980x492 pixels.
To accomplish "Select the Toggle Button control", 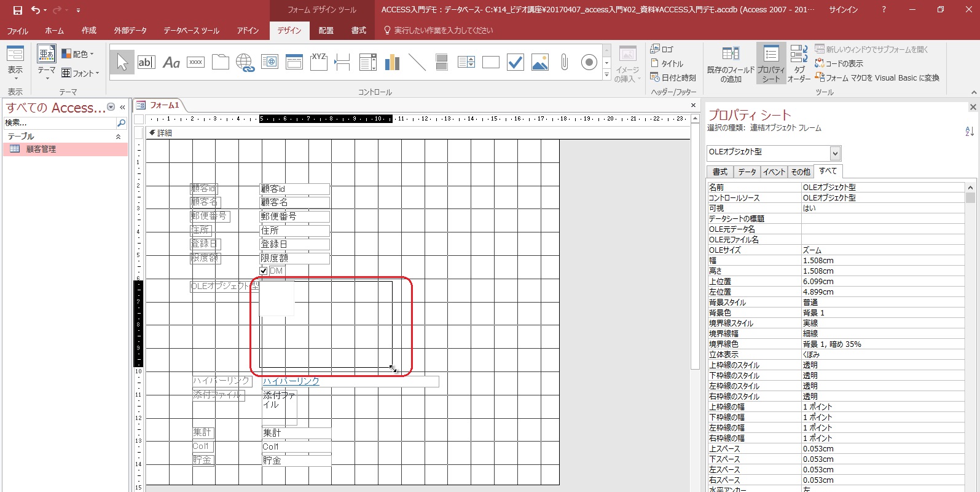I will pos(441,62).
